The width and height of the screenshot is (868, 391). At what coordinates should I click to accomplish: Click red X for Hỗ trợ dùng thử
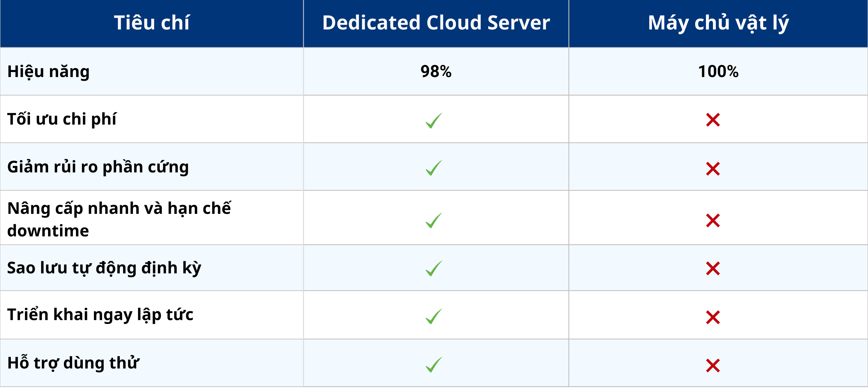(713, 365)
